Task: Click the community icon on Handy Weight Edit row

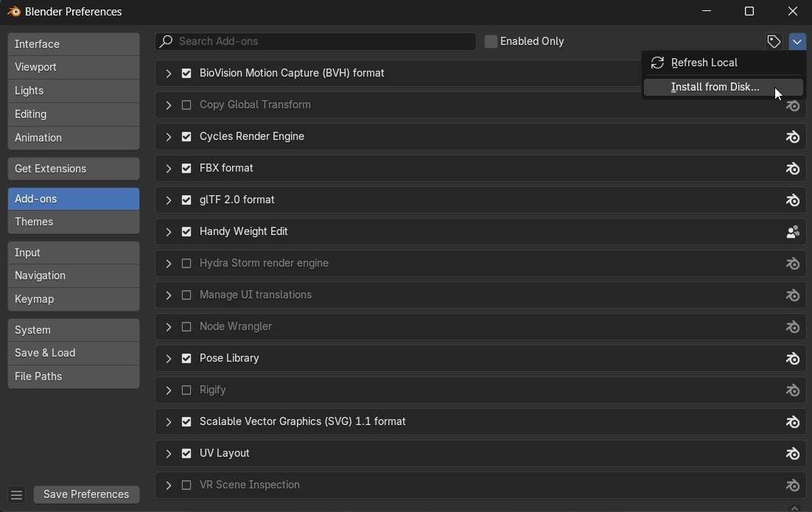Action: click(x=792, y=232)
